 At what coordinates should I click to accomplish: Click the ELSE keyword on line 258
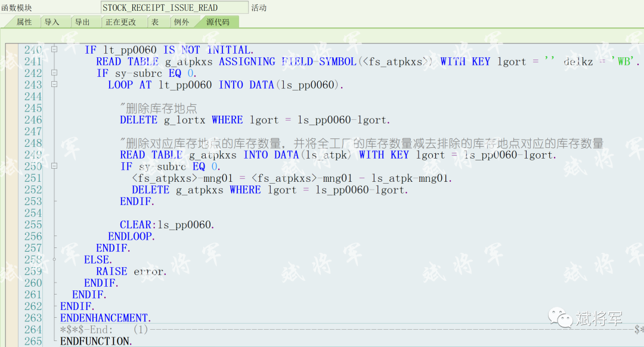(98, 260)
